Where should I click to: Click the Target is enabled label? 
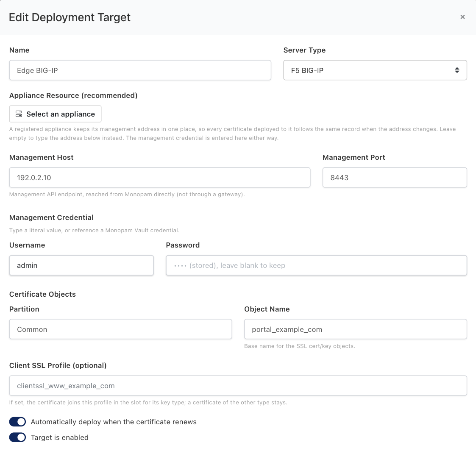pyautogui.click(x=59, y=437)
